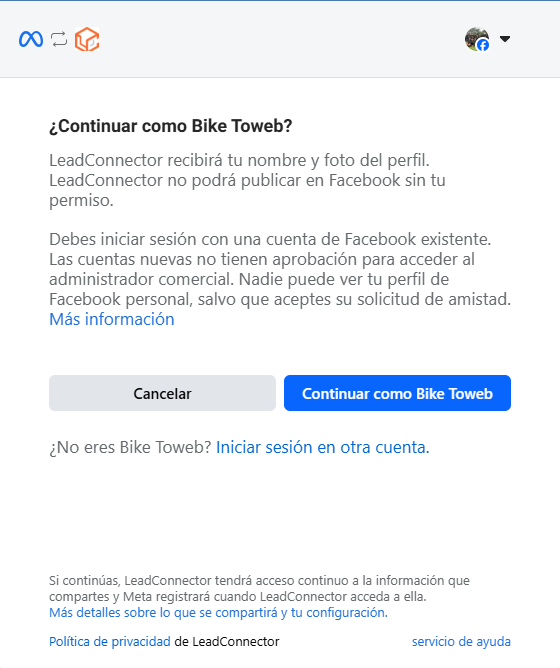
Task: Click Continuar como Bike Toweb button
Action: coord(397,393)
